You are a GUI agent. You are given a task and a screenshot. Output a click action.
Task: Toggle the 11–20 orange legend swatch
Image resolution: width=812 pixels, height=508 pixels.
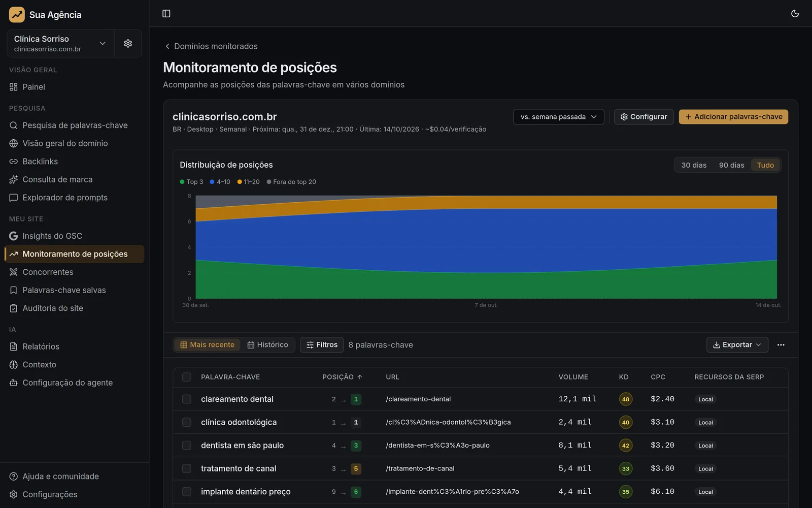click(240, 182)
